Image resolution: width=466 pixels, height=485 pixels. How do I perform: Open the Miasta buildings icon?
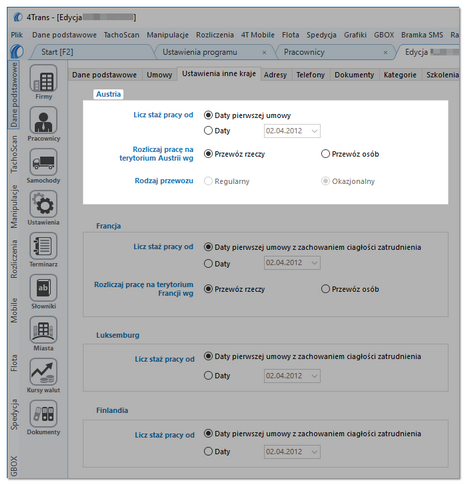[43, 330]
